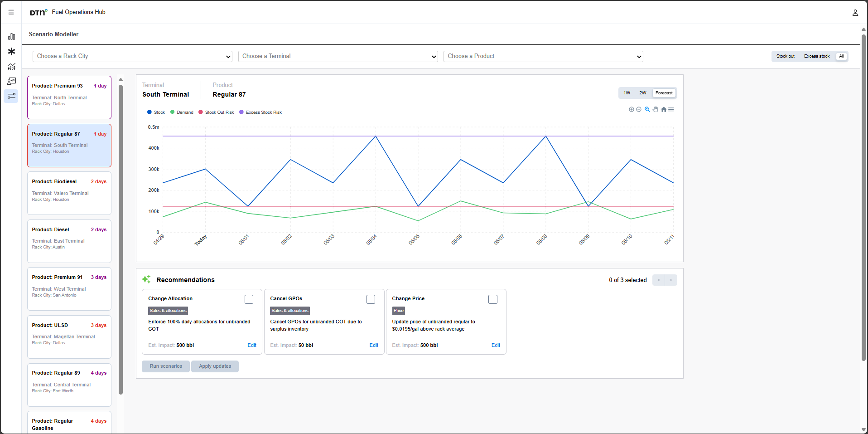
Task: Select the Regular Gasoline product card
Action: (x=69, y=423)
